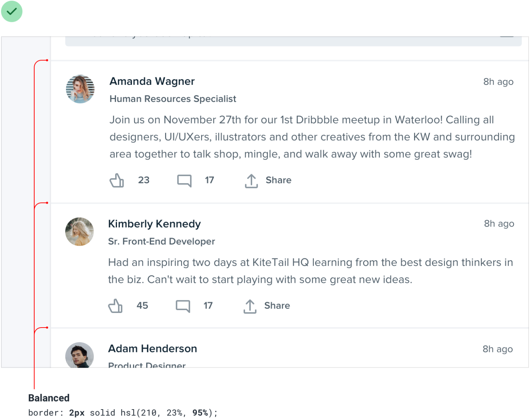Click the comment icon on Amanda Wagner's post

(184, 181)
